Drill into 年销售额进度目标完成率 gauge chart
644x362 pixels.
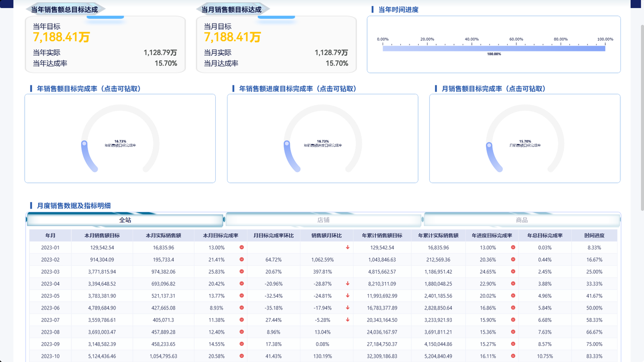[x=323, y=138]
